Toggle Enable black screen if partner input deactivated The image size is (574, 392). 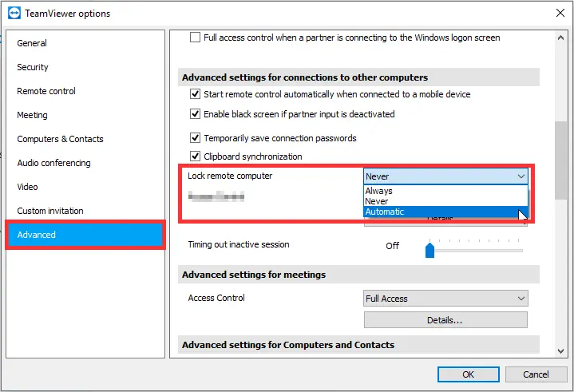tap(195, 114)
